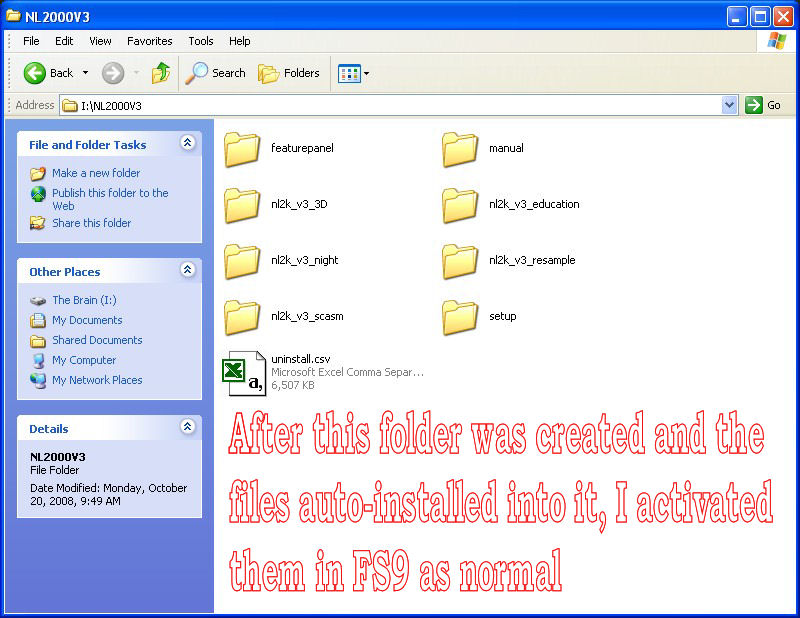Select the setup folder icon

click(x=460, y=317)
